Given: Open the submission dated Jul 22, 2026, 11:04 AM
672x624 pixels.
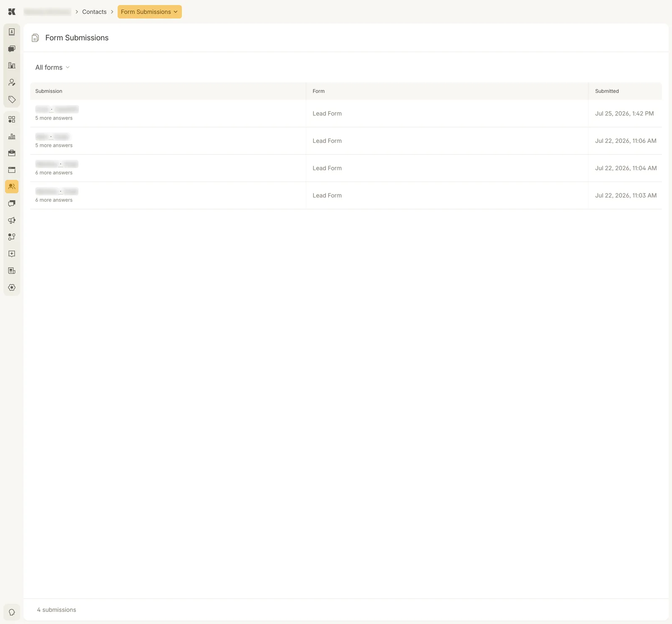Looking at the screenshot, I should (x=346, y=168).
